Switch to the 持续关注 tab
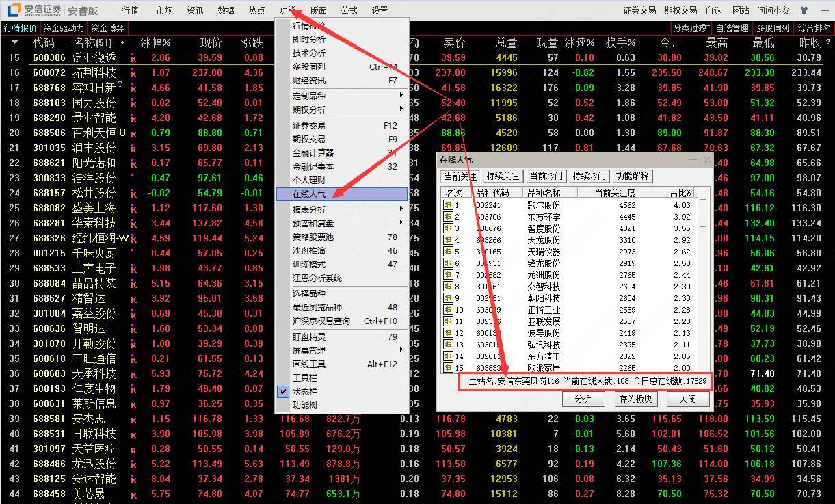Image resolution: width=835 pixels, height=504 pixels. click(503, 176)
